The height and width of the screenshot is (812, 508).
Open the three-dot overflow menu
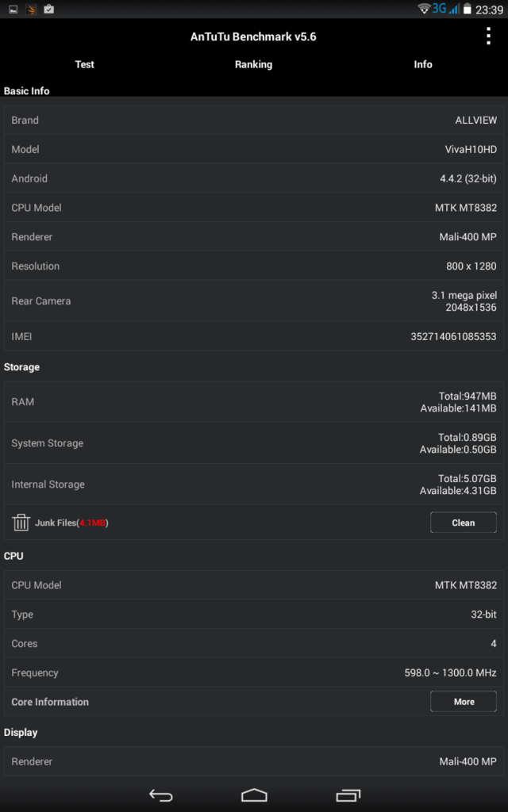click(x=488, y=36)
